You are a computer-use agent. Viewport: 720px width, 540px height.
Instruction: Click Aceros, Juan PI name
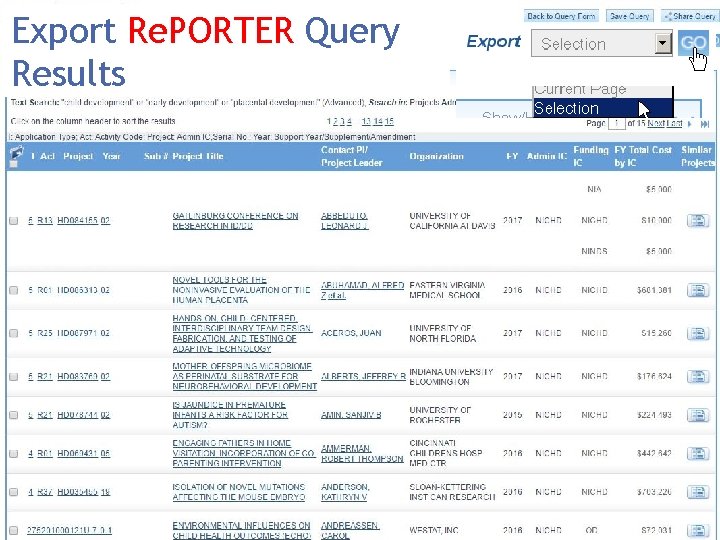[x=351, y=333]
